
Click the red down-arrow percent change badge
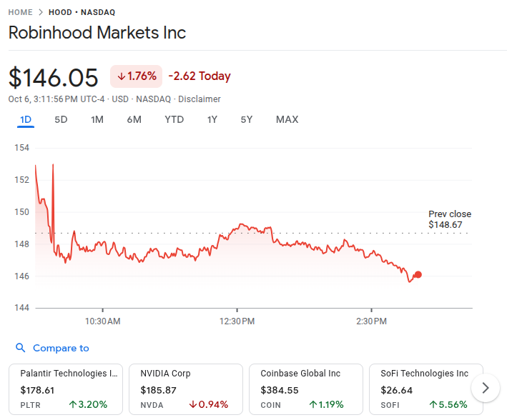pyautogui.click(x=136, y=76)
